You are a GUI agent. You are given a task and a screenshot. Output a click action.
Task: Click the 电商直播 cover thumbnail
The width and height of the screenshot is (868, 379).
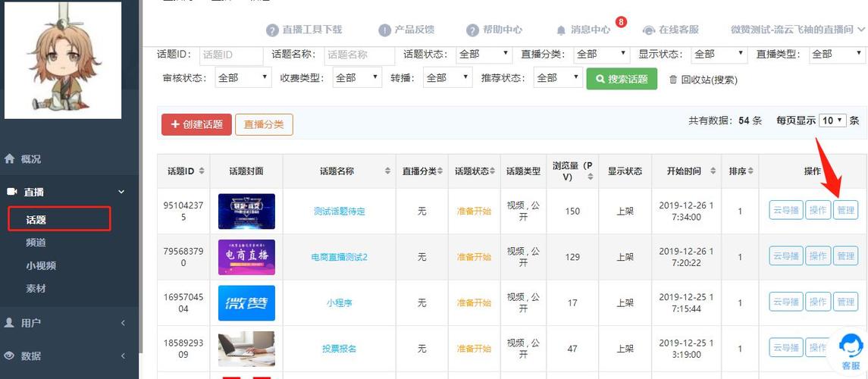click(246, 257)
